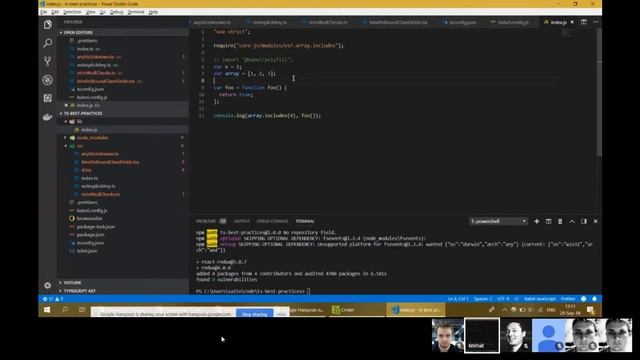
Task: Open the Windows Start menu
Action: tap(47, 310)
